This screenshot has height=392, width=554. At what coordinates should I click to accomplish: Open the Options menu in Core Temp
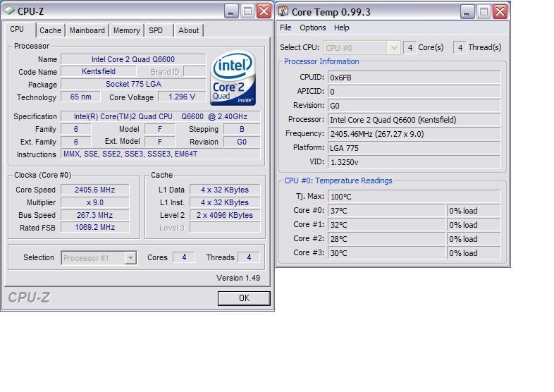point(313,27)
